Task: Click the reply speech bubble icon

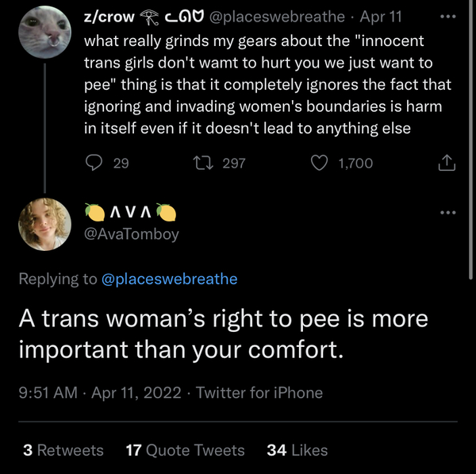Action: (x=94, y=163)
